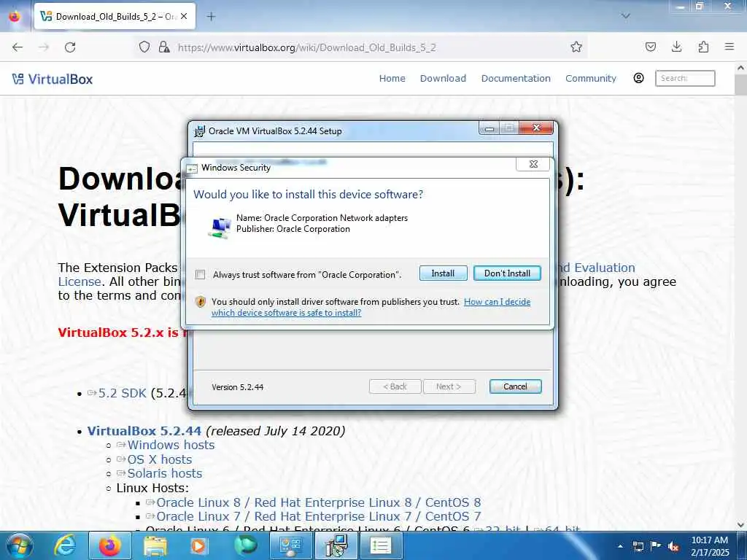
Task: Switch to the installer taskbar icon
Action: [336, 546]
